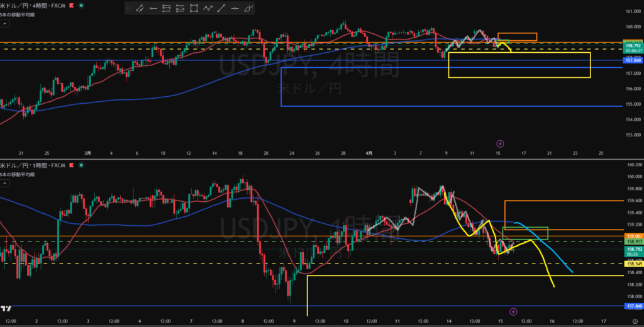
Task: Click the orange 159.007 price label
Action: point(631,236)
